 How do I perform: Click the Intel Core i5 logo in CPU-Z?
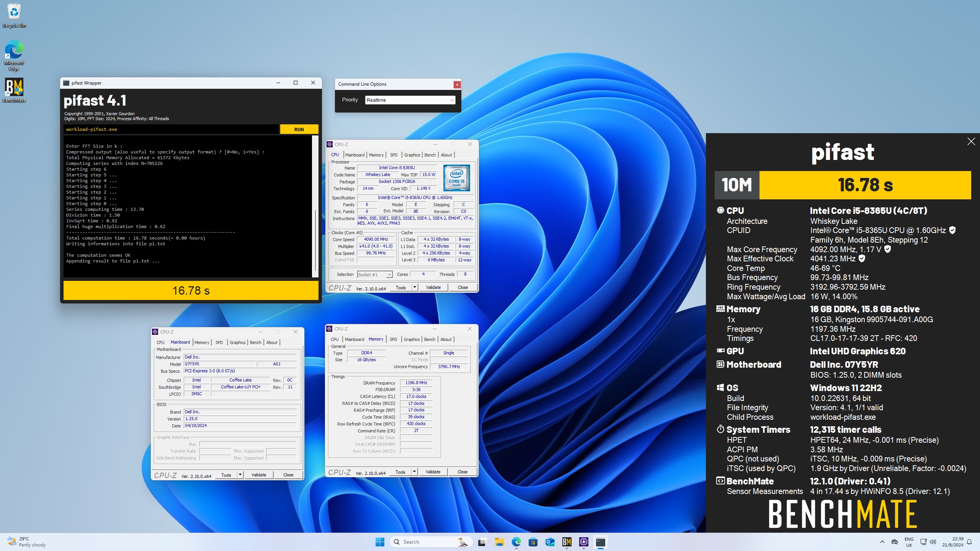point(456,178)
